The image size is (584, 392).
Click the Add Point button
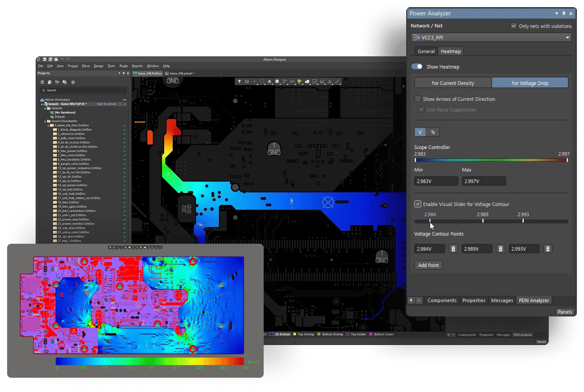tap(428, 265)
